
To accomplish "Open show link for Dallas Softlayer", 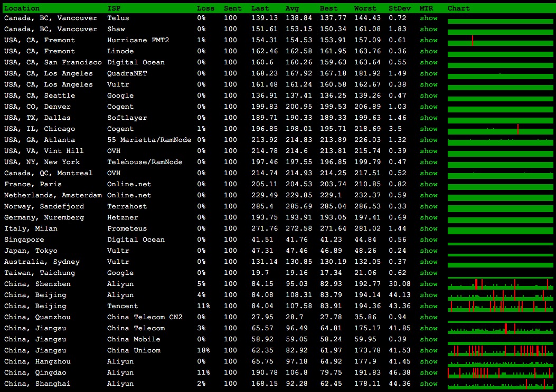I will pyautogui.click(x=428, y=118).
